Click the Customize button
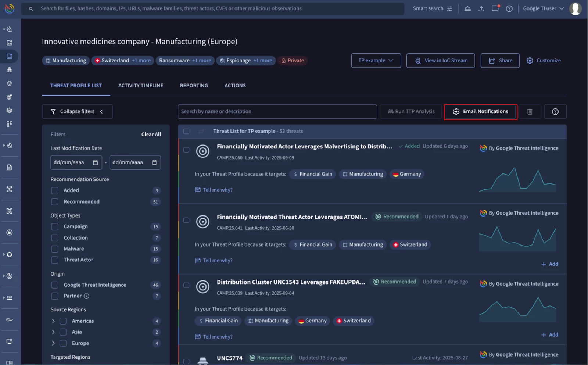 coord(544,60)
